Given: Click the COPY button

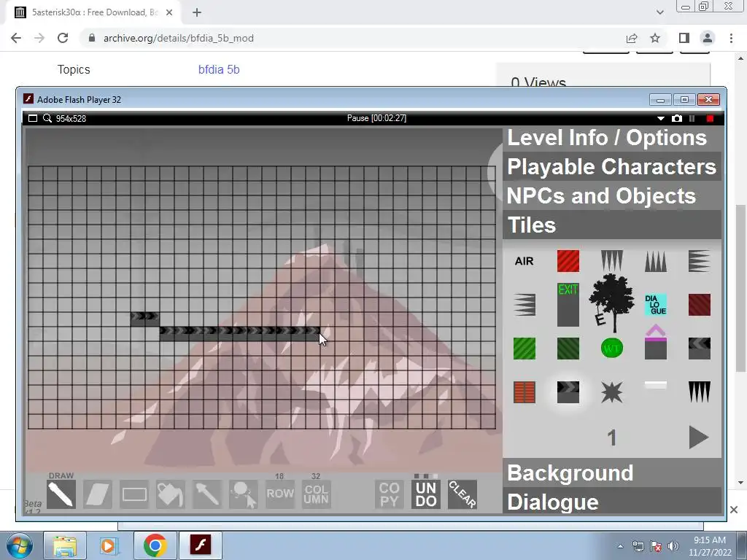Looking at the screenshot, I should coord(390,494).
